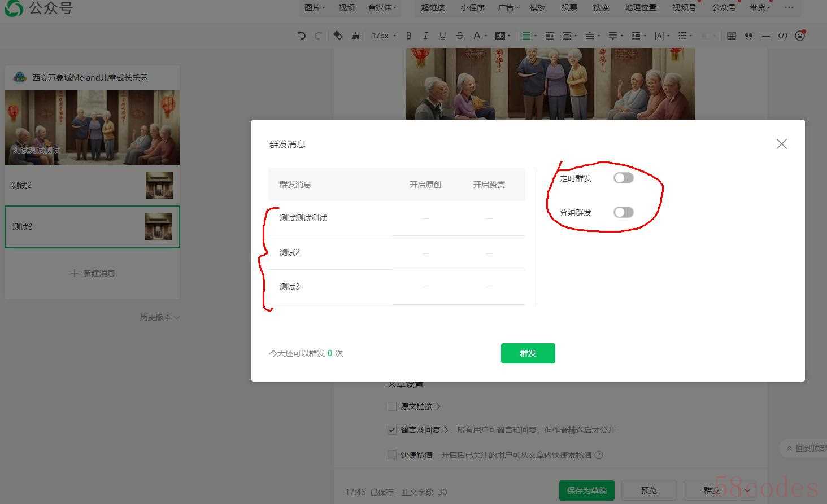Insert a table from toolbar
827x504 pixels.
[731, 36]
